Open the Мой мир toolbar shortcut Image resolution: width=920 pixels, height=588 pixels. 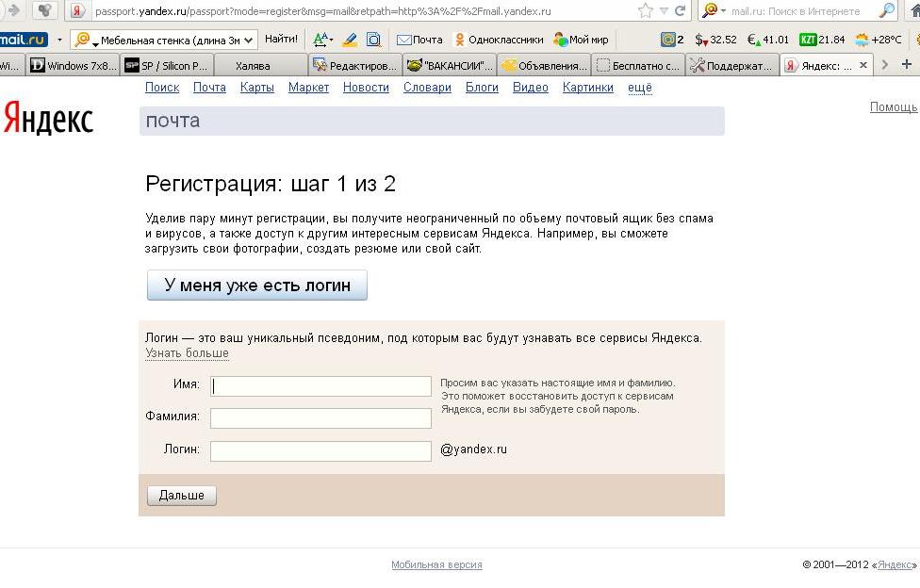581,40
